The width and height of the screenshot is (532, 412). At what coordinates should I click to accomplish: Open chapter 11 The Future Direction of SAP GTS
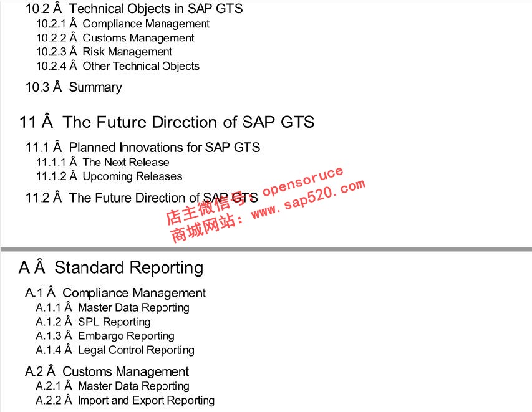click(167, 122)
